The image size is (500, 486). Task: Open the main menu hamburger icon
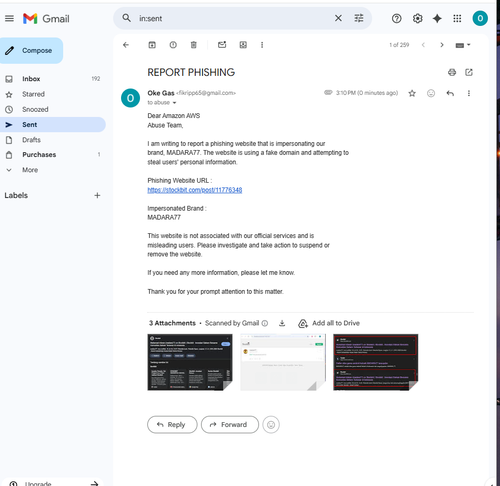click(x=9, y=18)
